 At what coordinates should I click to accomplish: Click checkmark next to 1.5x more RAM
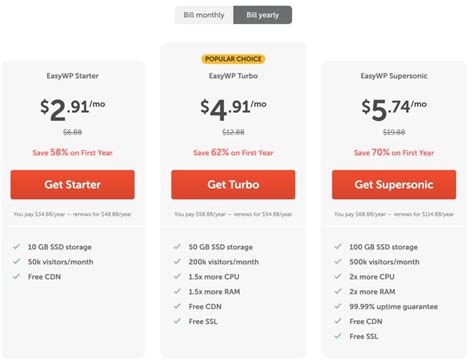click(x=177, y=291)
